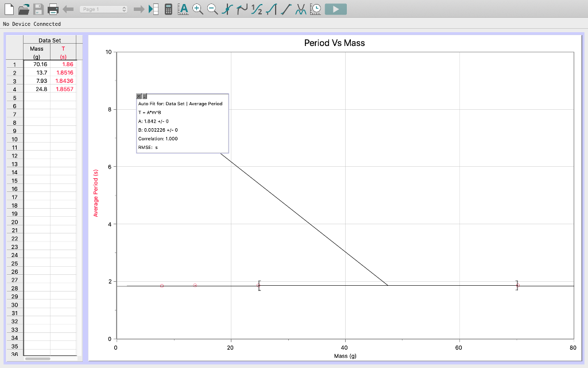Select the Tangent tool
The image size is (588, 368).
click(242, 9)
